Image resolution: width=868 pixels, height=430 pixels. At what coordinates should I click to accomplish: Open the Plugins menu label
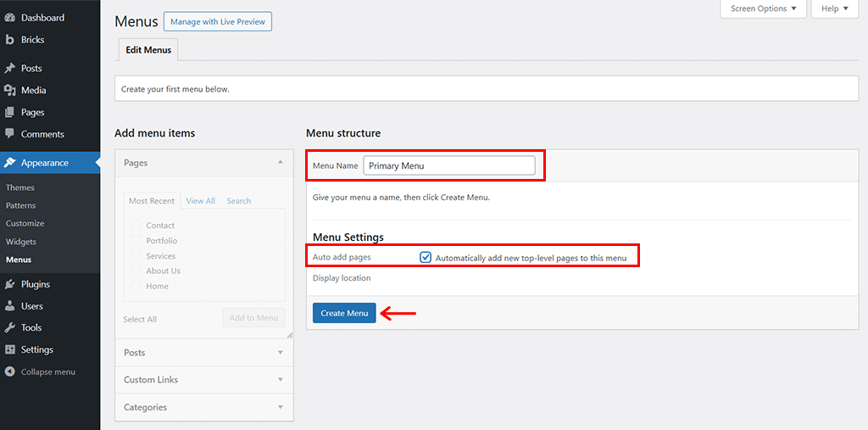36,284
